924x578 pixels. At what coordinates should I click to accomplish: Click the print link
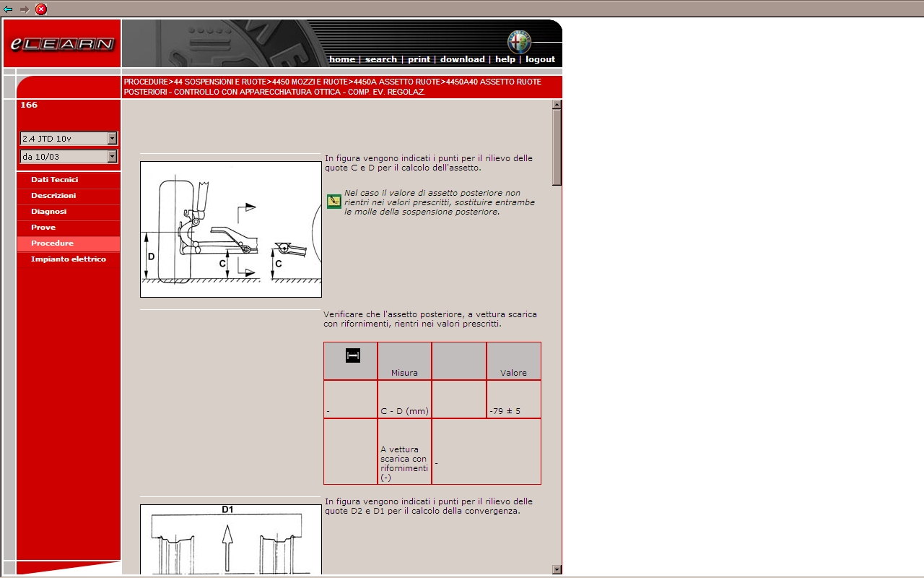[x=419, y=59]
